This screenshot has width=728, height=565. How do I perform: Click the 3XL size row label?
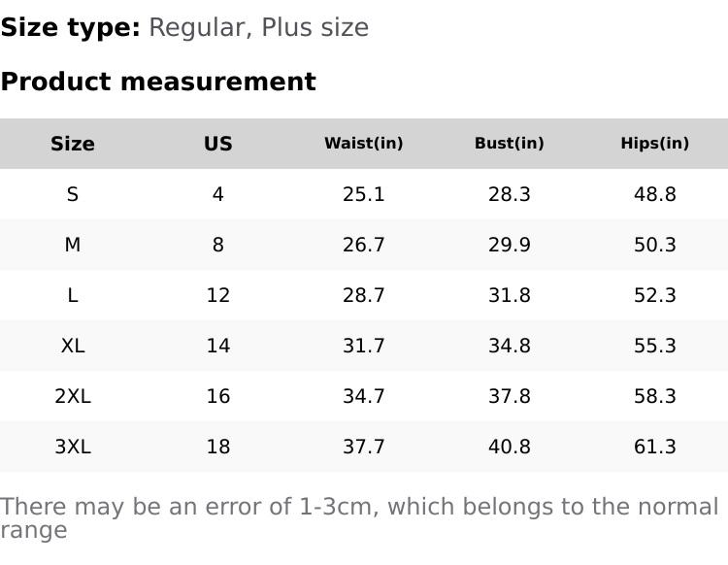coord(73,447)
